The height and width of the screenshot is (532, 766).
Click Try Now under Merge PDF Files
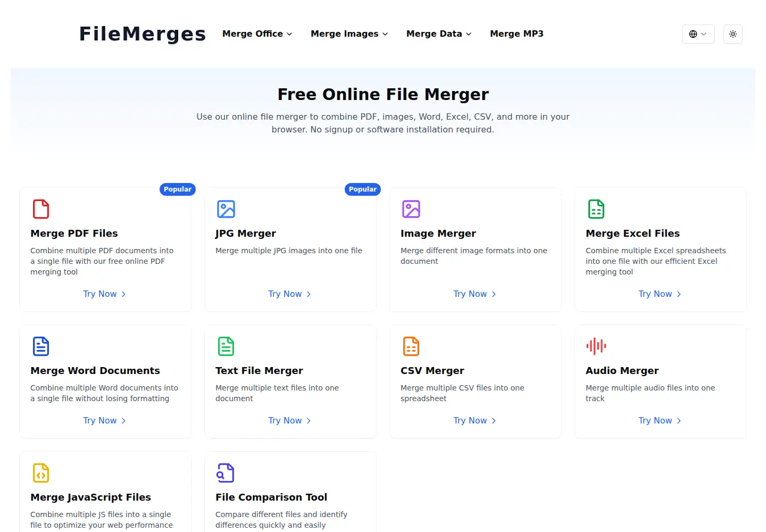pyautogui.click(x=105, y=294)
